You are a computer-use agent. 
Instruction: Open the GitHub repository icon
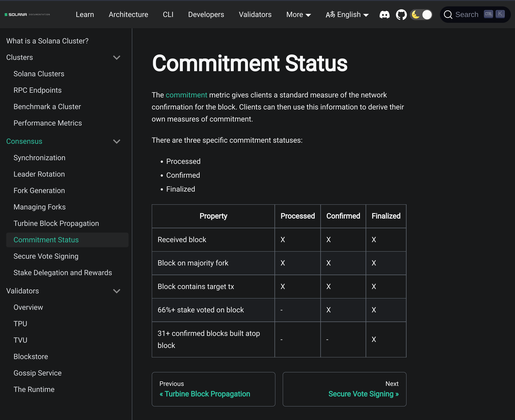(x=401, y=15)
